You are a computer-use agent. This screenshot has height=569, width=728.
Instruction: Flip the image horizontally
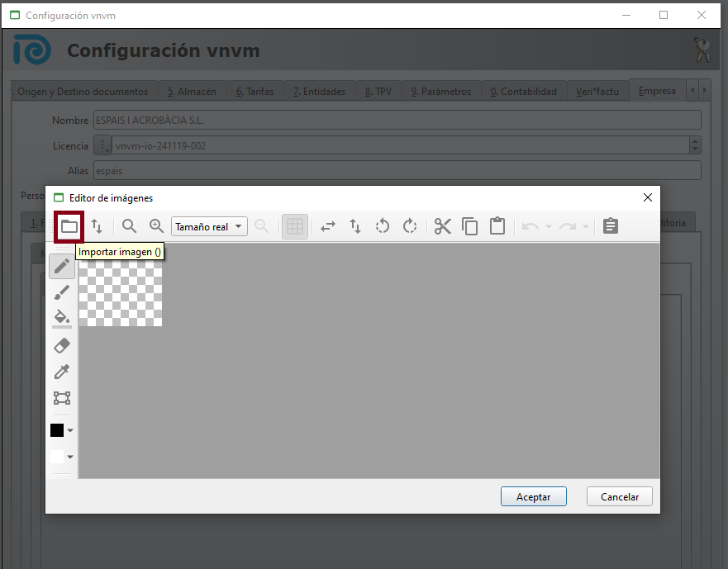[328, 226]
